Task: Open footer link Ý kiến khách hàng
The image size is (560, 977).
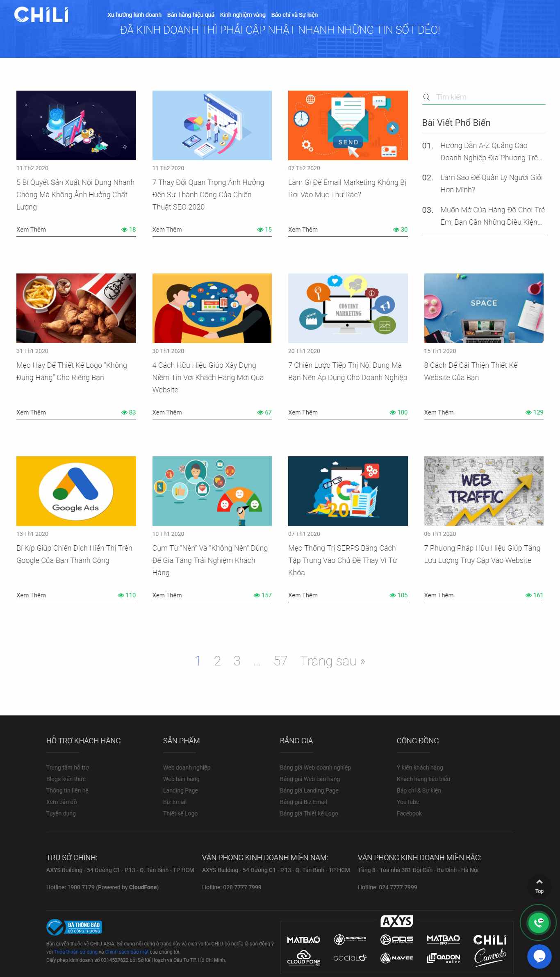Action: (420, 767)
